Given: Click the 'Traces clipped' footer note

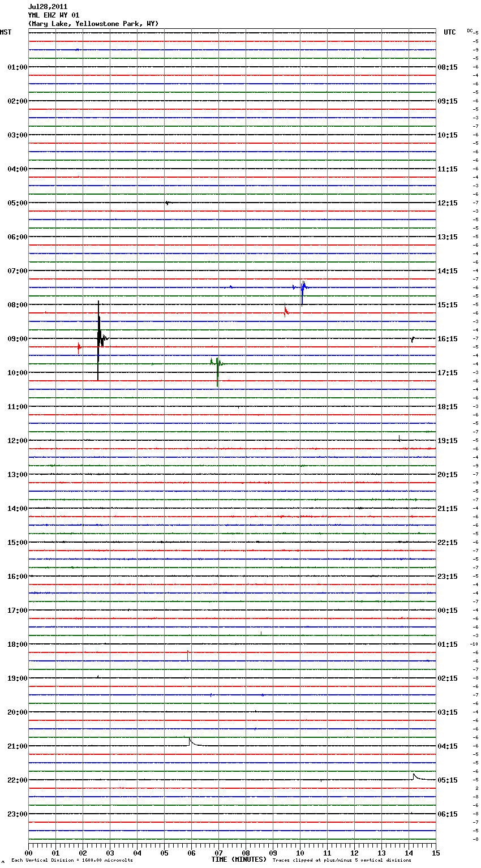Looking at the screenshot, I should tap(342, 861).
